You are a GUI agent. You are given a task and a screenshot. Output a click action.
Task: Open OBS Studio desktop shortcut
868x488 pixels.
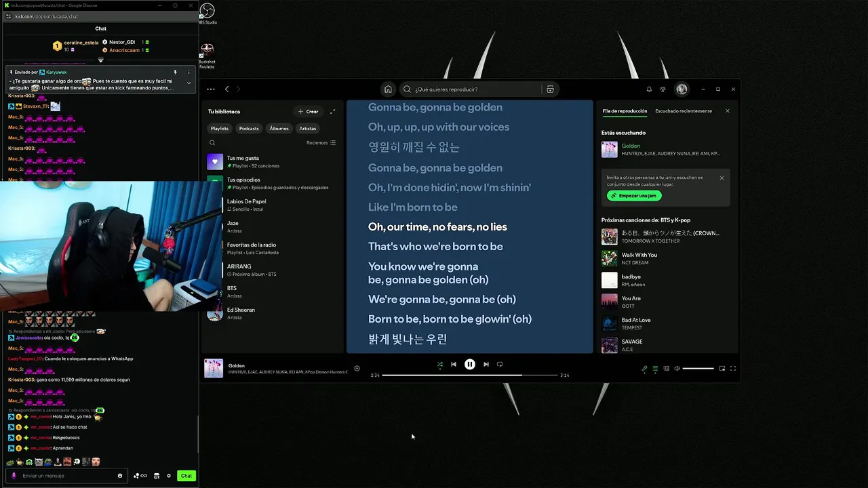pos(207,14)
